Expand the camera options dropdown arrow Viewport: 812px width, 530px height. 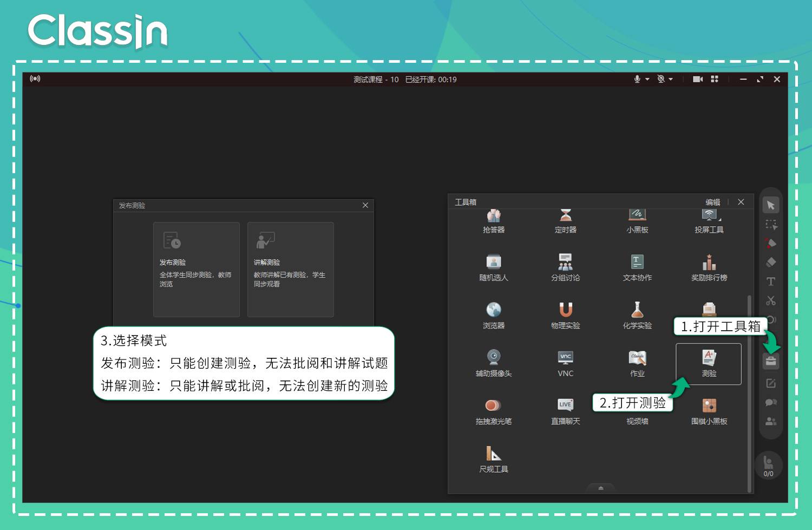(671, 79)
